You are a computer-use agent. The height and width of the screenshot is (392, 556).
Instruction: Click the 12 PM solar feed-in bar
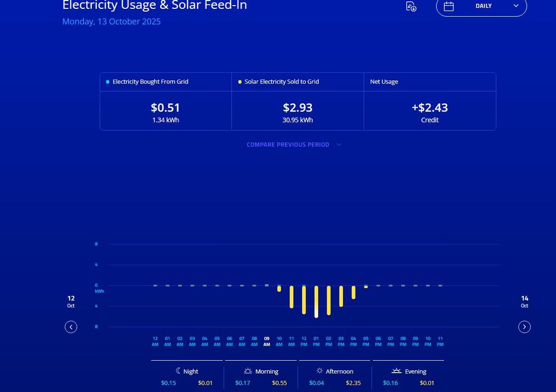tap(304, 300)
